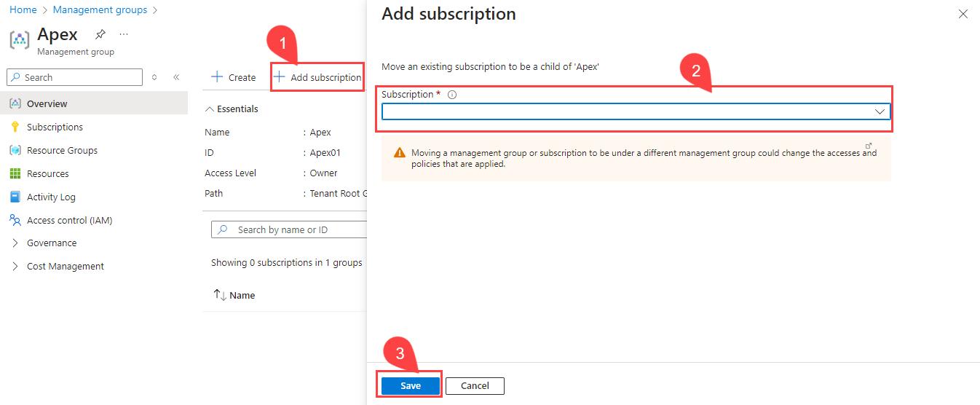980x405 pixels.
Task: Click the pin icon next to Apex
Action: click(x=100, y=34)
